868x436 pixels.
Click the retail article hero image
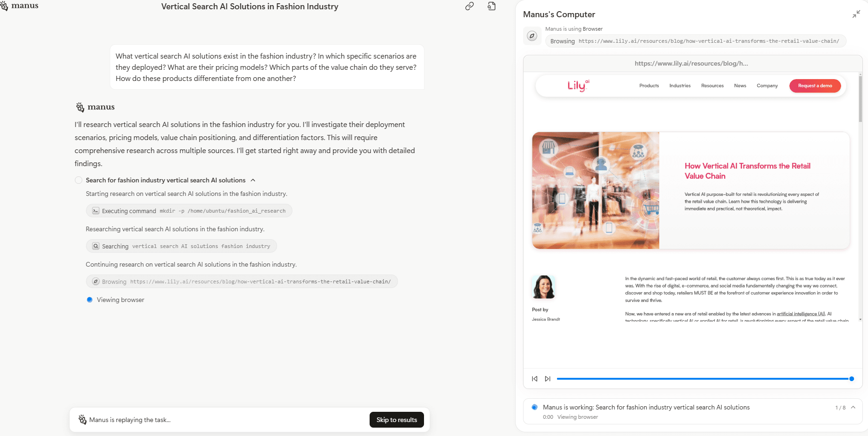tap(596, 190)
